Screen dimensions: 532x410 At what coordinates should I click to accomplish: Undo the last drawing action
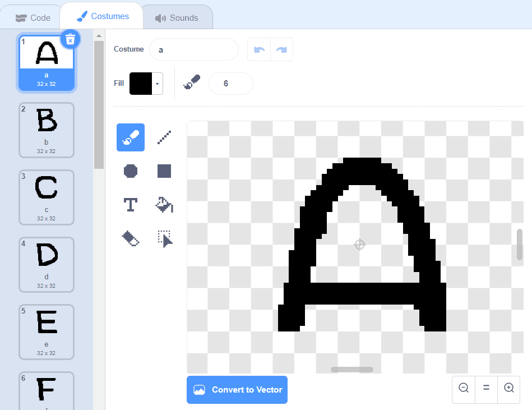coord(258,49)
